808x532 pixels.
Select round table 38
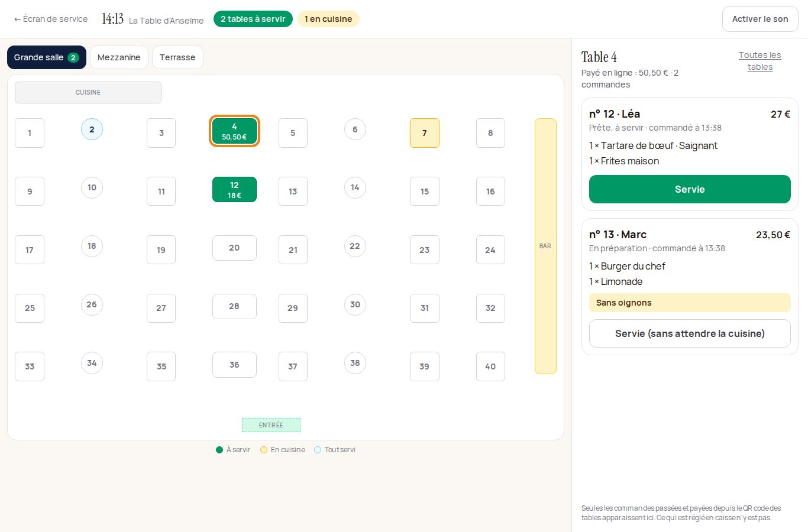click(x=355, y=363)
